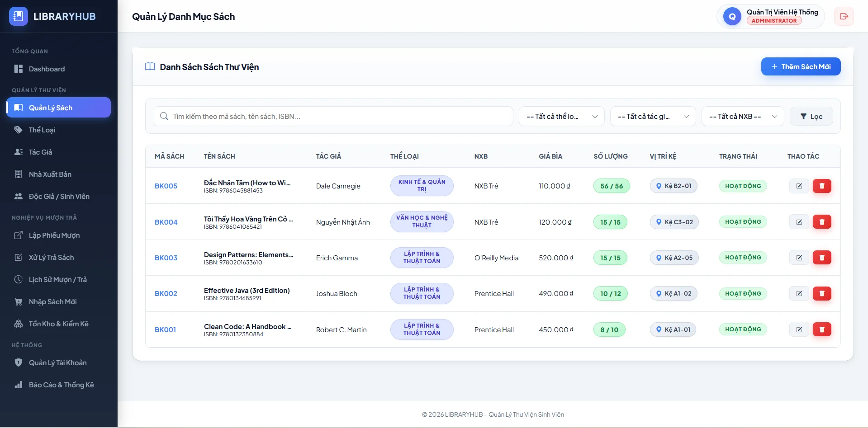This screenshot has height=428, width=868.
Task: Open book code BK003 link
Action: point(166,258)
